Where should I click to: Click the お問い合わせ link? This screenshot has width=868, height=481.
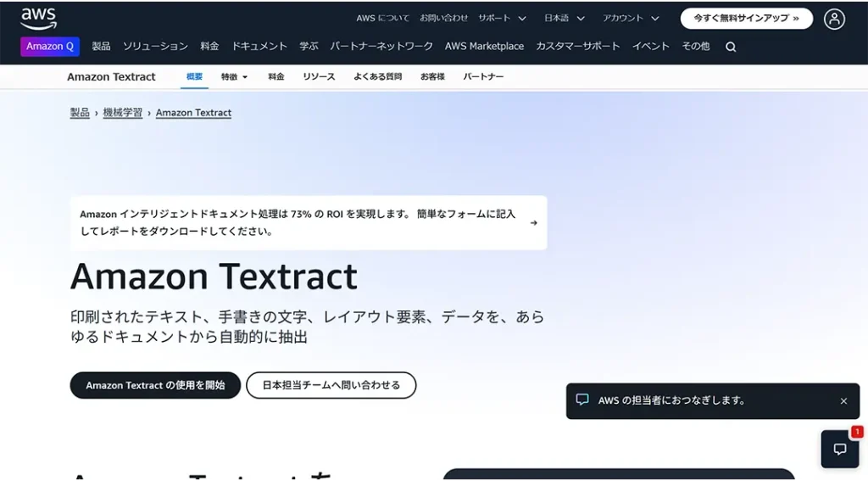point(443,19)
